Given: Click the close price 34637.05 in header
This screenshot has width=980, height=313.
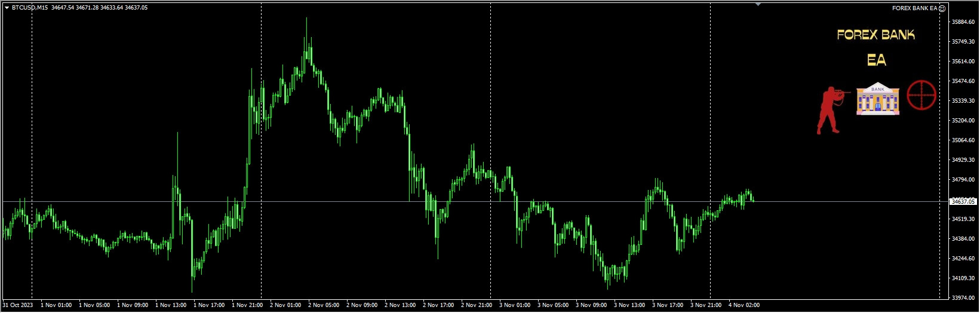Looking at the screenshot, I should (136, 8).
